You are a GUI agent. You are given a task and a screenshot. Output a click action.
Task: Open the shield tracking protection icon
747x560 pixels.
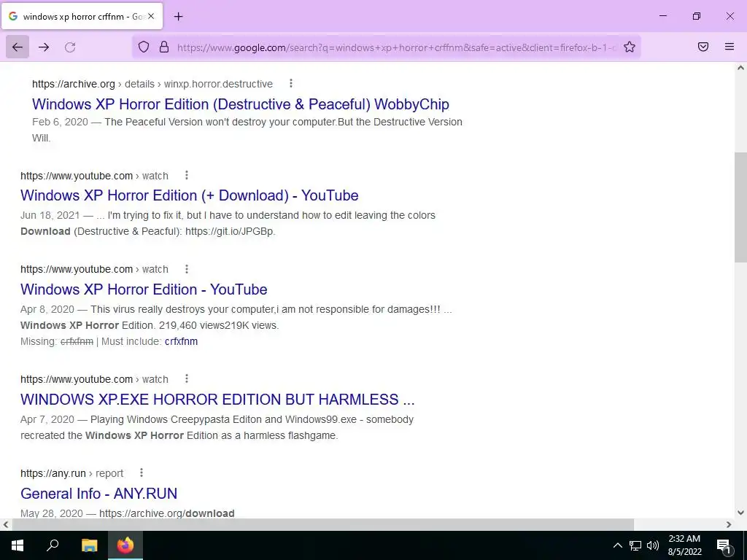point(144,47)
